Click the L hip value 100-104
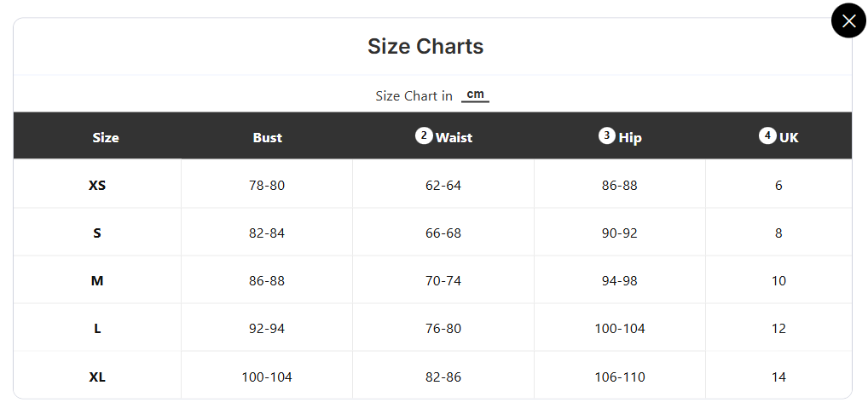 coord(620,328)
